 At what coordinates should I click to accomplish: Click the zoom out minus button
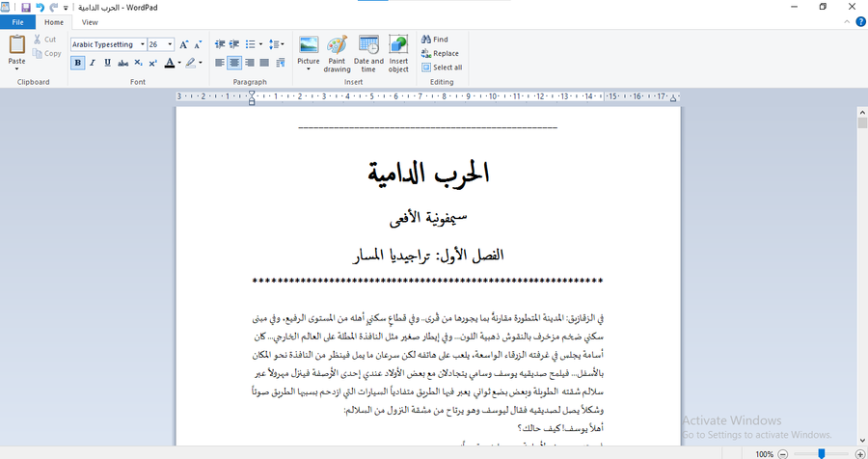click(x=783, y=454)
